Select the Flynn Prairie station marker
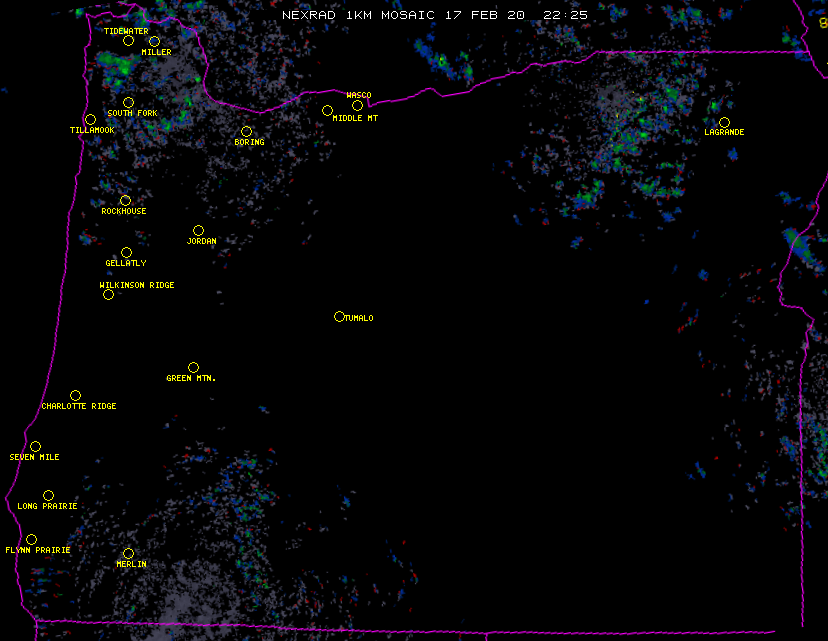 [31, 540]
